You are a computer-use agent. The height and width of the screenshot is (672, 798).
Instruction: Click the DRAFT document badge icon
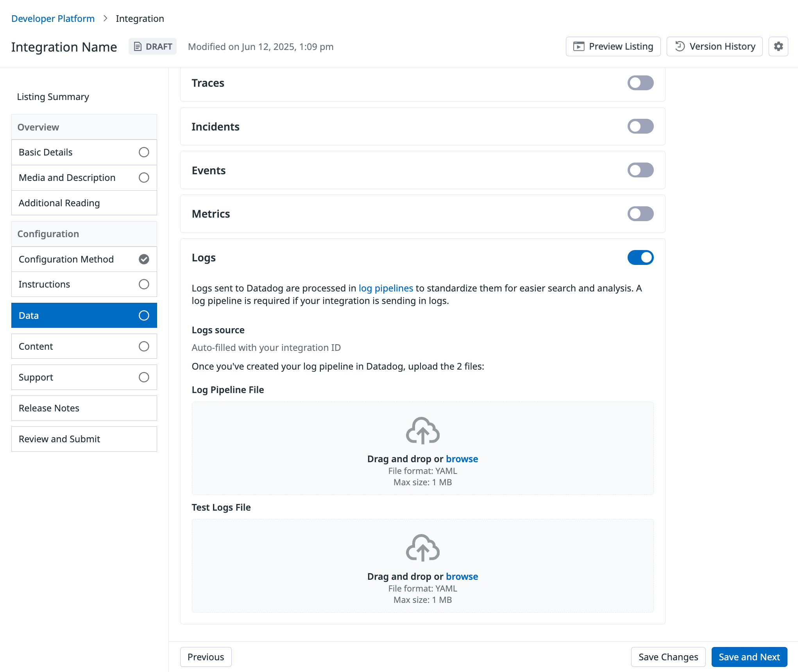[138, 46]
